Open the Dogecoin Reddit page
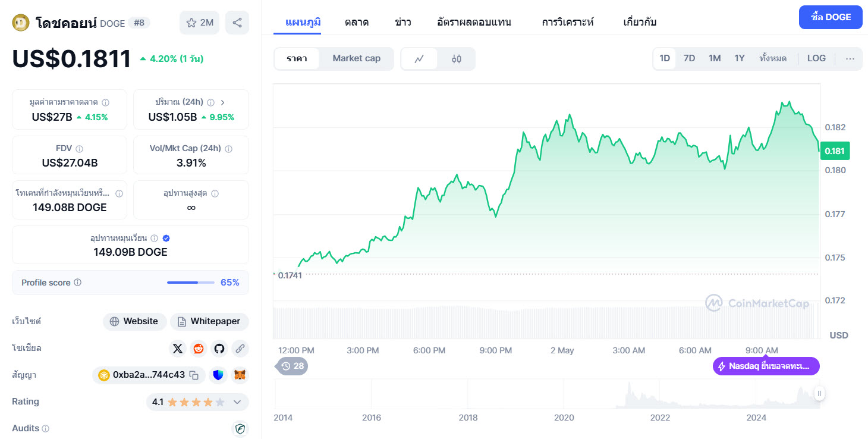 [199, 349]
